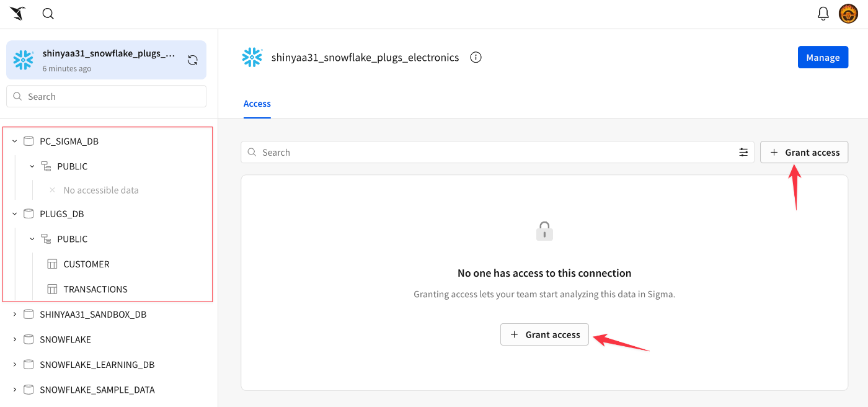
Task: Focus the access Search input field
Action: point(490,153)
